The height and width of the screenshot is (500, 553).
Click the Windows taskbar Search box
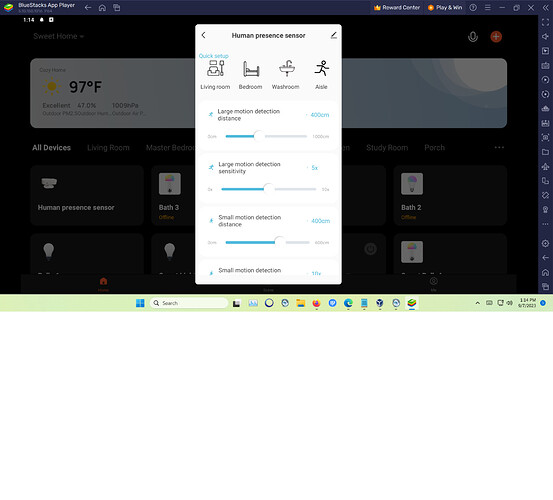189,303
